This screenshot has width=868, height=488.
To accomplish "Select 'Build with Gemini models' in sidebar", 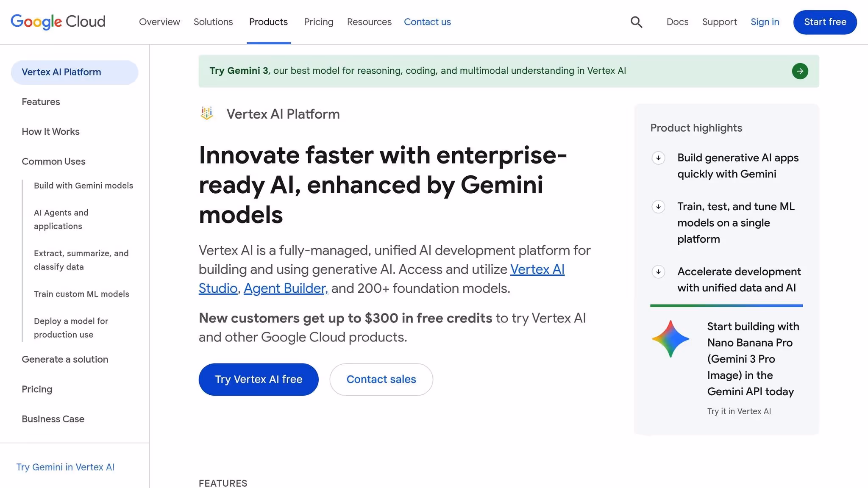I will pyautogui.click(x=83, y=186).
